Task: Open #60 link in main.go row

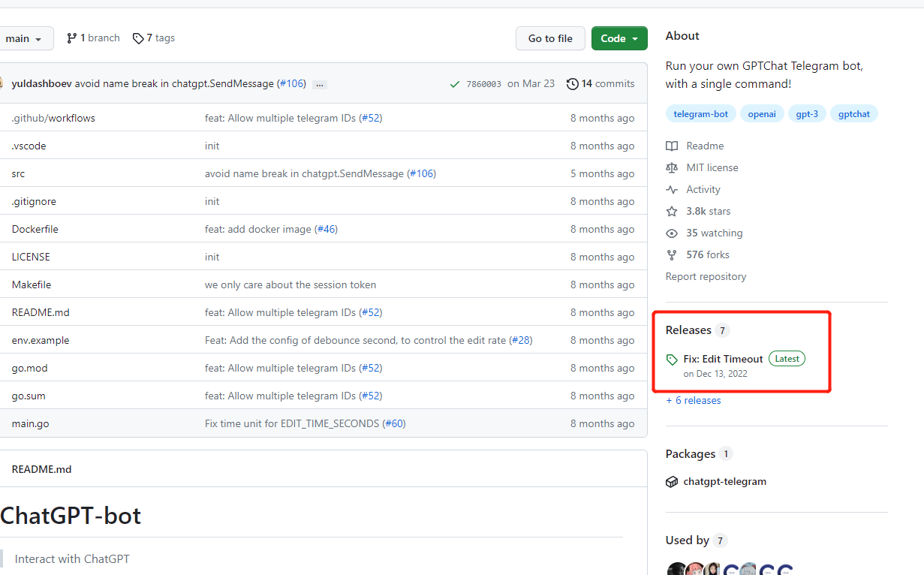Action: (395, 423)
